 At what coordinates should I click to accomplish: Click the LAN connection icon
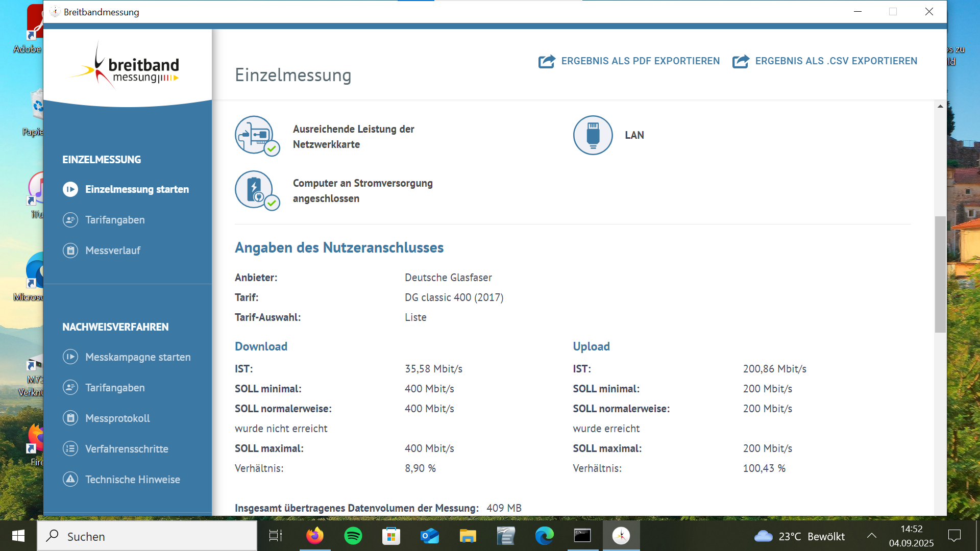point(593,135)
